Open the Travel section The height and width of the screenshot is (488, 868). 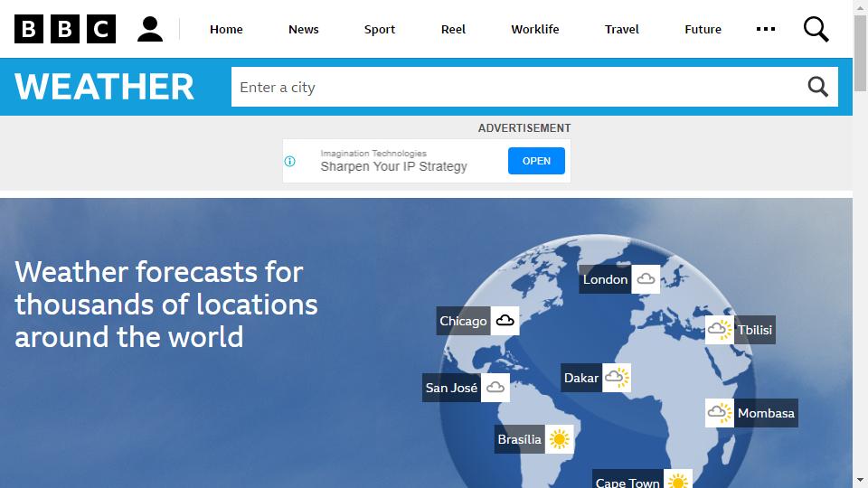622,29
